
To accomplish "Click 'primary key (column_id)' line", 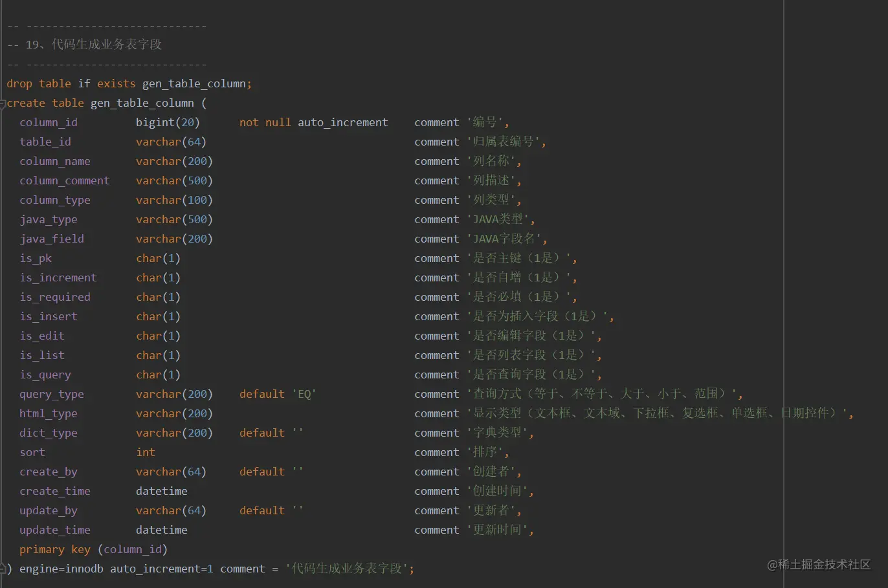I will coord(93,550).
